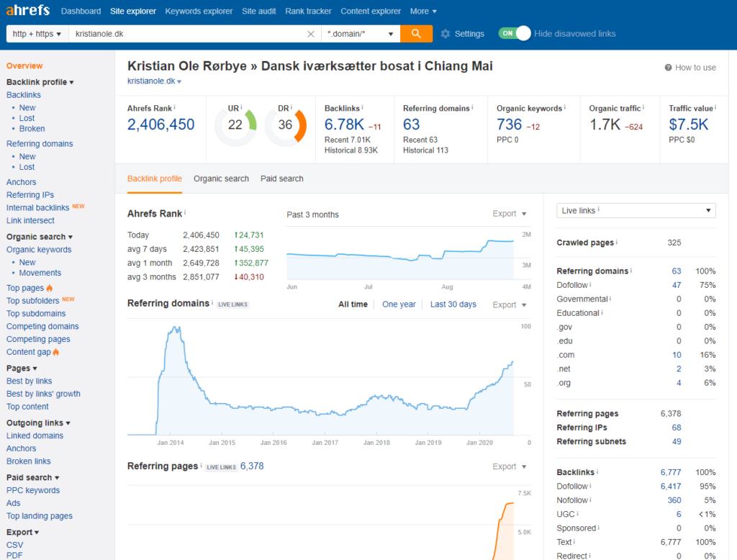Viewport: 737px width, 560px height.
Task: Open Settings via the gear icon
Action: coord(445,34)
